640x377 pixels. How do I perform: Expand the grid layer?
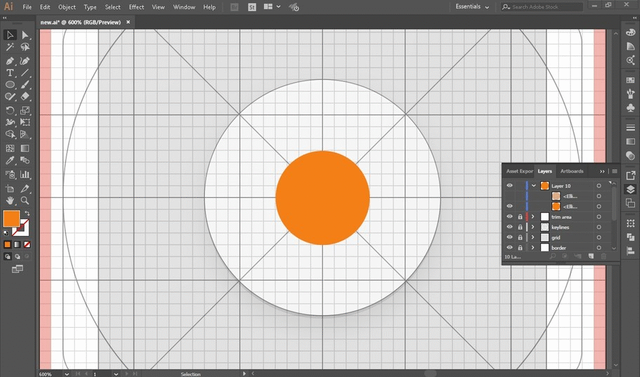[x=533, y=237]
